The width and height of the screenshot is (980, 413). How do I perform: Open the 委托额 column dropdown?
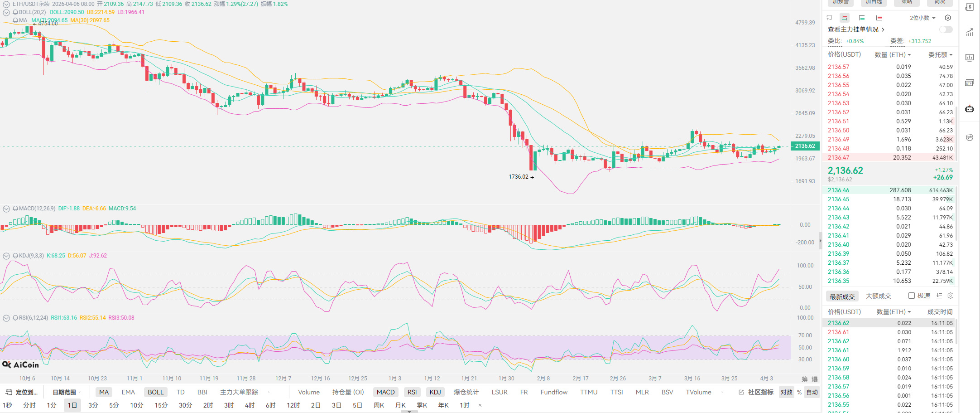pos(940,55)
